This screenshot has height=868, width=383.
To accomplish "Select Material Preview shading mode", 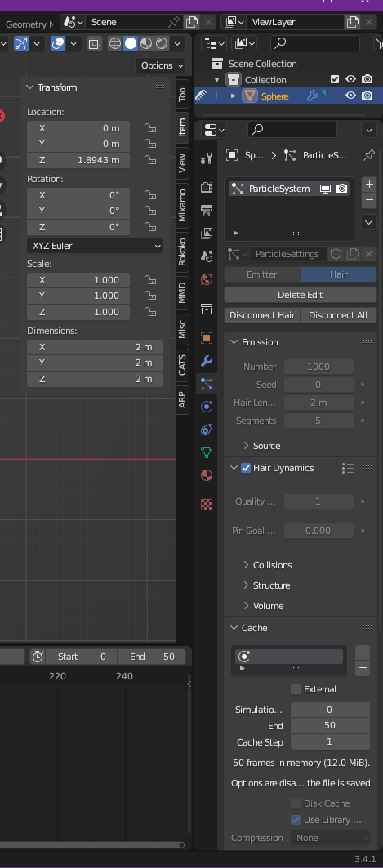I will coord(146,43).
